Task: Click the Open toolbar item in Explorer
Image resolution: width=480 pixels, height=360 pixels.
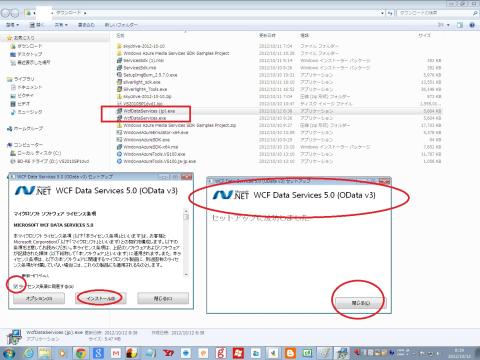Action: click(37, 25)
